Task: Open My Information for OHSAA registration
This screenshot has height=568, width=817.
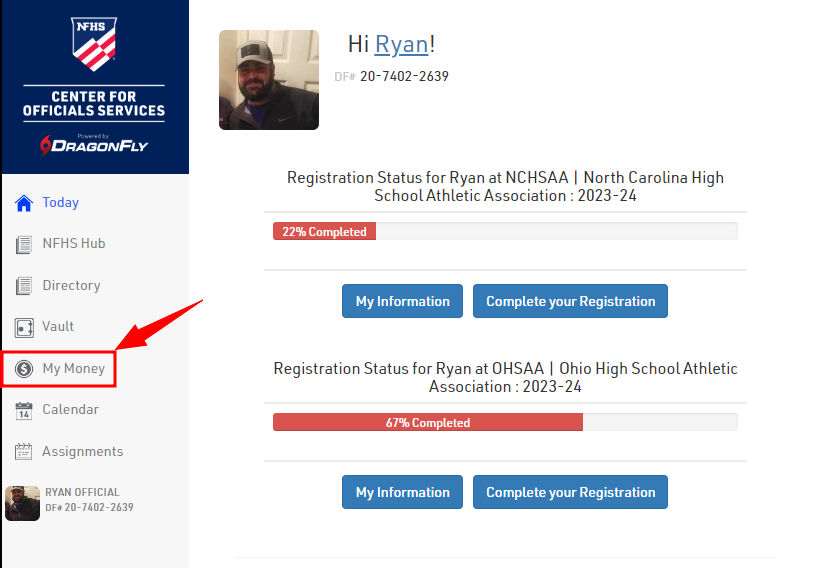Action: tap(403, 492)
